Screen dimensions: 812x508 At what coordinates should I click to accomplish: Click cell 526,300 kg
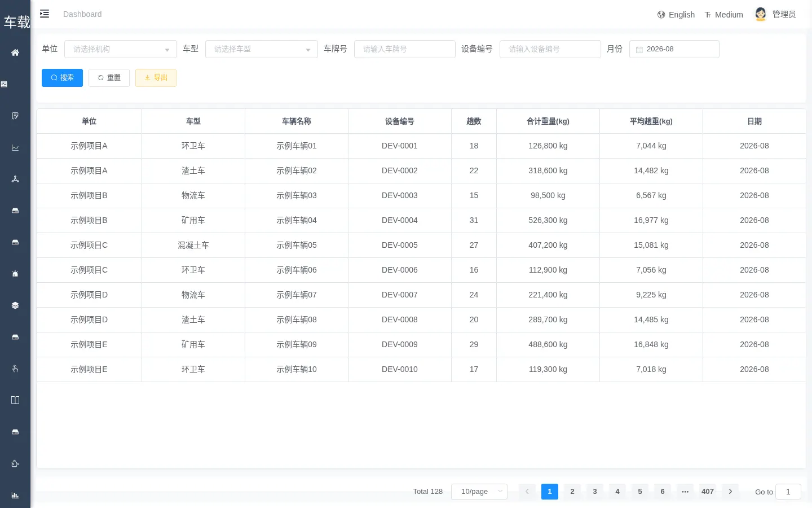(x=548, y=220)
